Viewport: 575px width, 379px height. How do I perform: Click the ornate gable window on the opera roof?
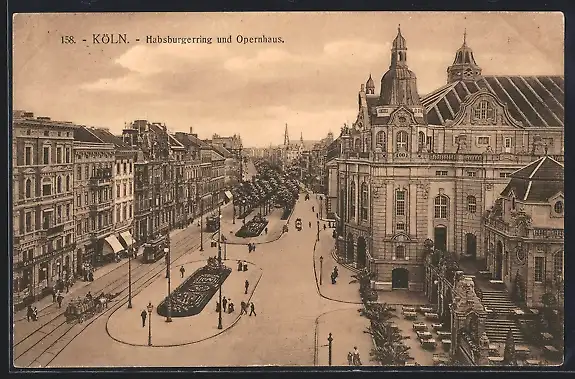point(483,110)
